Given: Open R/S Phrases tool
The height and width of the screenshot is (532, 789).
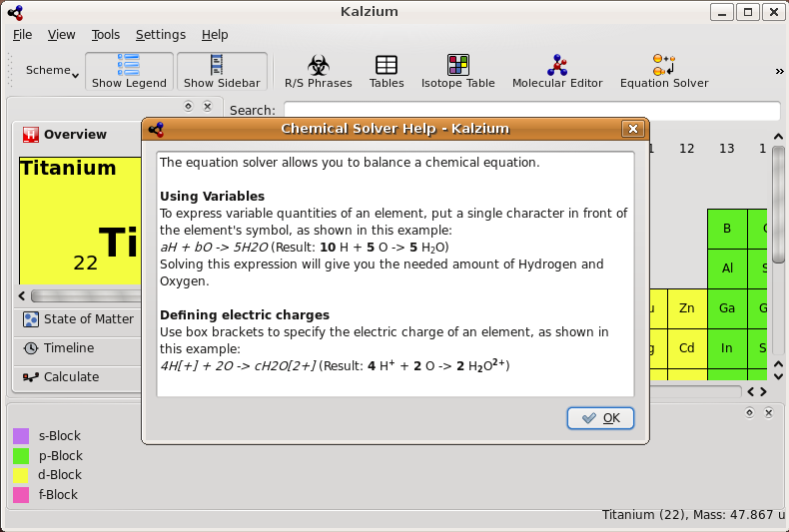Looking at the screenshot, I should coord(318,72).
